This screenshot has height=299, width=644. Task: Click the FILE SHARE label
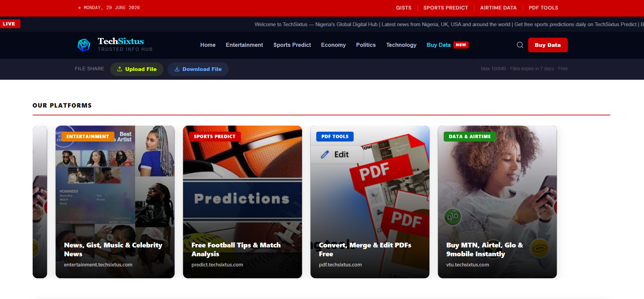tap(89, 69)
